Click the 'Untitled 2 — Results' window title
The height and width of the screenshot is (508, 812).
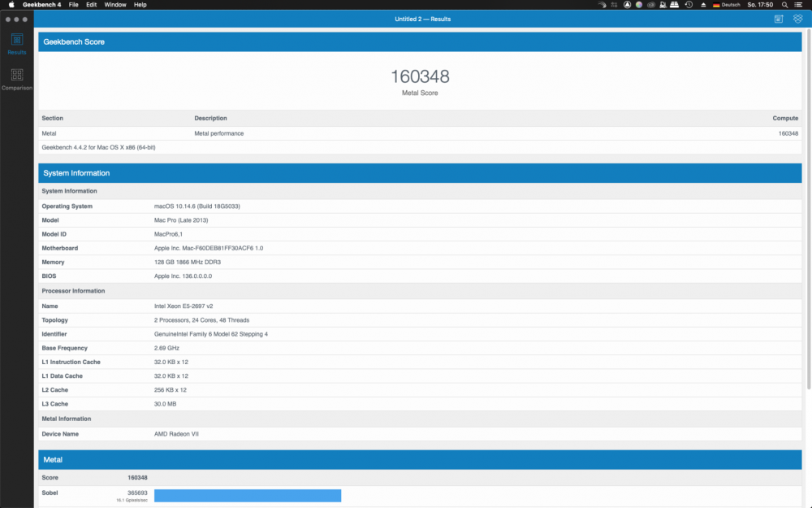point(422,20)
